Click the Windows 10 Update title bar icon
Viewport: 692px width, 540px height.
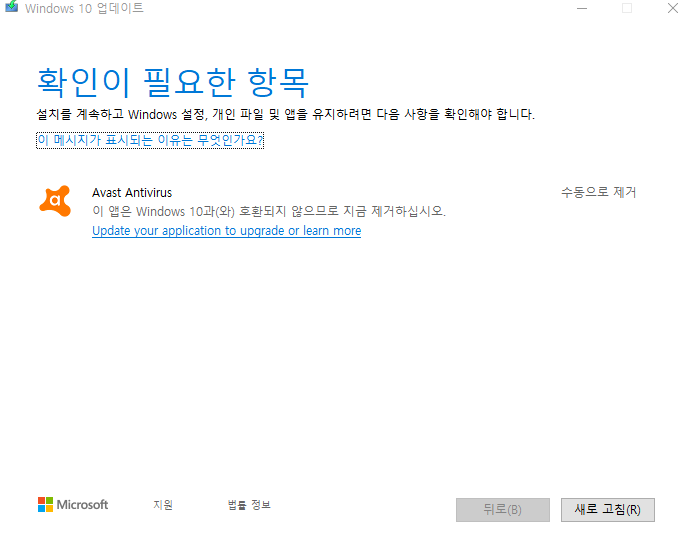[x=11, y=7]
